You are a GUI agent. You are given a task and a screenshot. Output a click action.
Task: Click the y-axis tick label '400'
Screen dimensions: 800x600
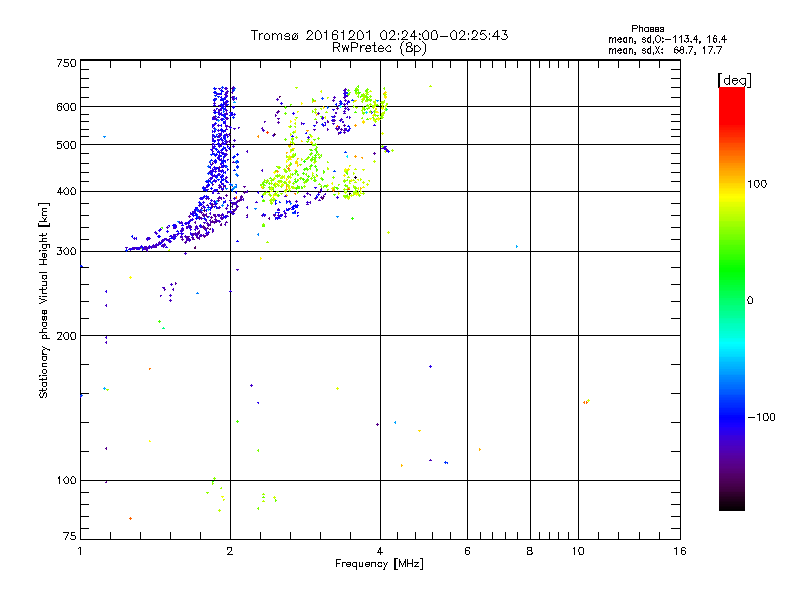coord(66,192)
